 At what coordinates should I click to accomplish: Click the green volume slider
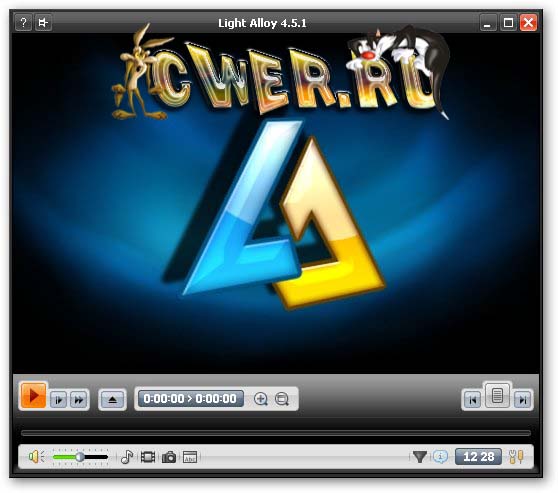pos(80,457)
